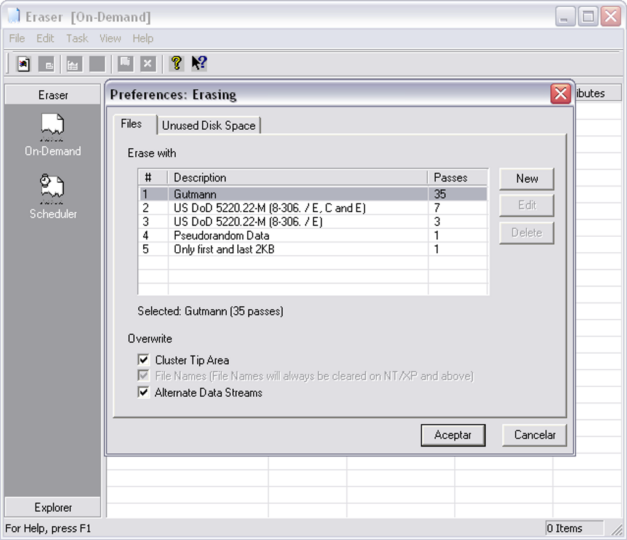Select US DoD 5220.22-M 7-pass method
This screenshot has height=540, width=627.
tap(313, 208)
